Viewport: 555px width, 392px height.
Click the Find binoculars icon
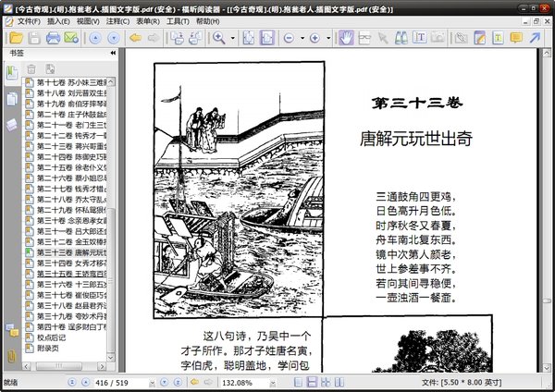(x=401, y=38)
